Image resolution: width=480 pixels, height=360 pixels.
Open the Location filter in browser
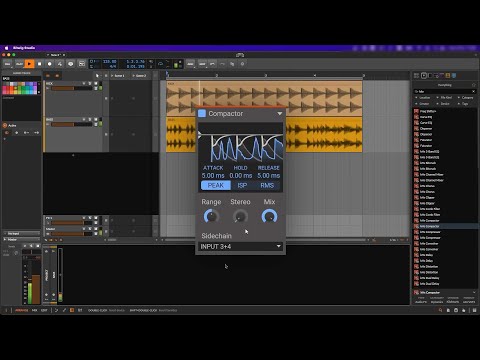[424, 98]
